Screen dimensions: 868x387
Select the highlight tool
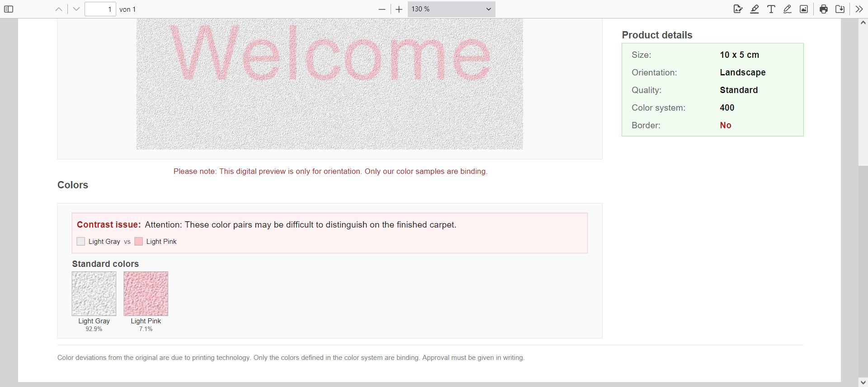coord(755,9)
